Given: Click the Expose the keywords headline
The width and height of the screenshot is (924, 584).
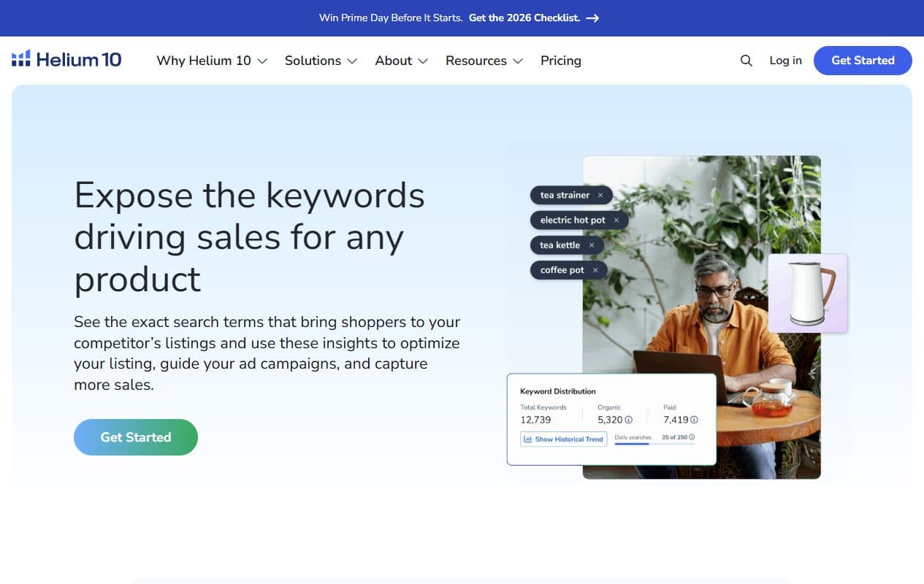Looking at the screenshot, I should [250, 237].
